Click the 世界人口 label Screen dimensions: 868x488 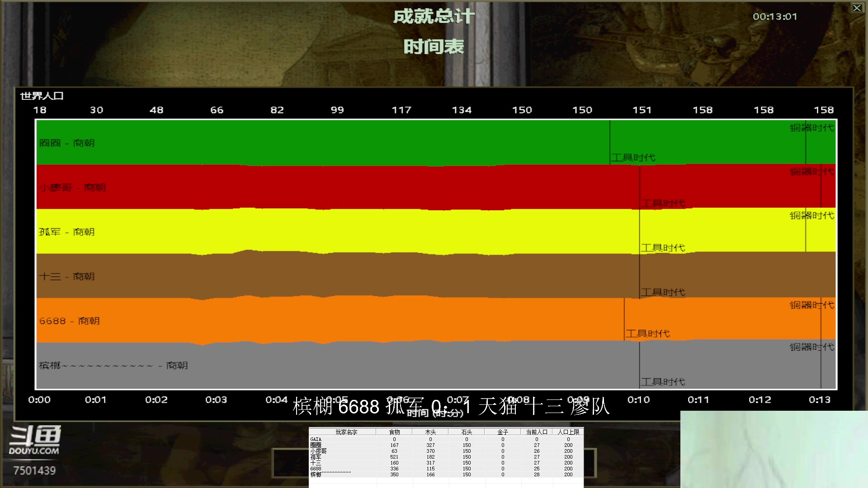point(42,96)
